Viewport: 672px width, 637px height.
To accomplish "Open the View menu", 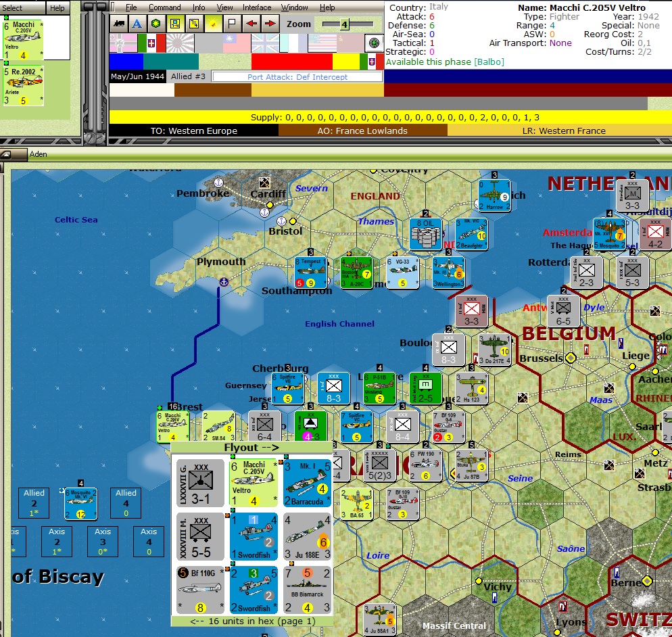I will (224, 7).
